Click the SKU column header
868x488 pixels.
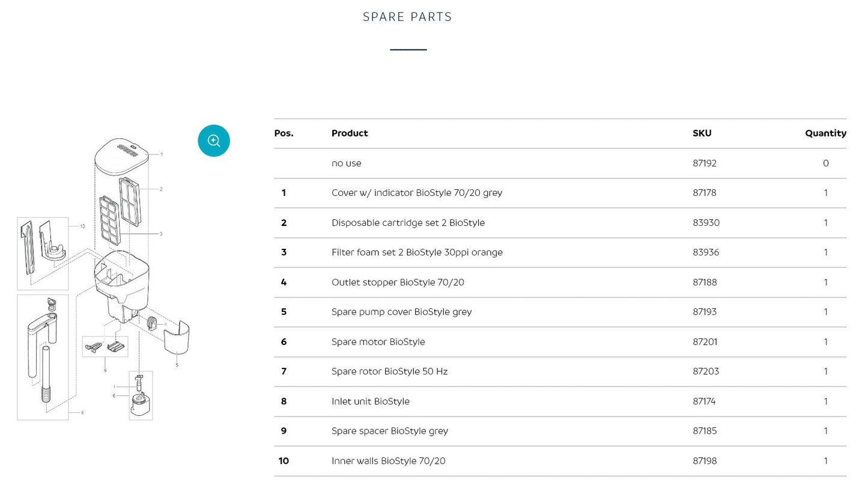pyautogui.click(x=702, y=133)
